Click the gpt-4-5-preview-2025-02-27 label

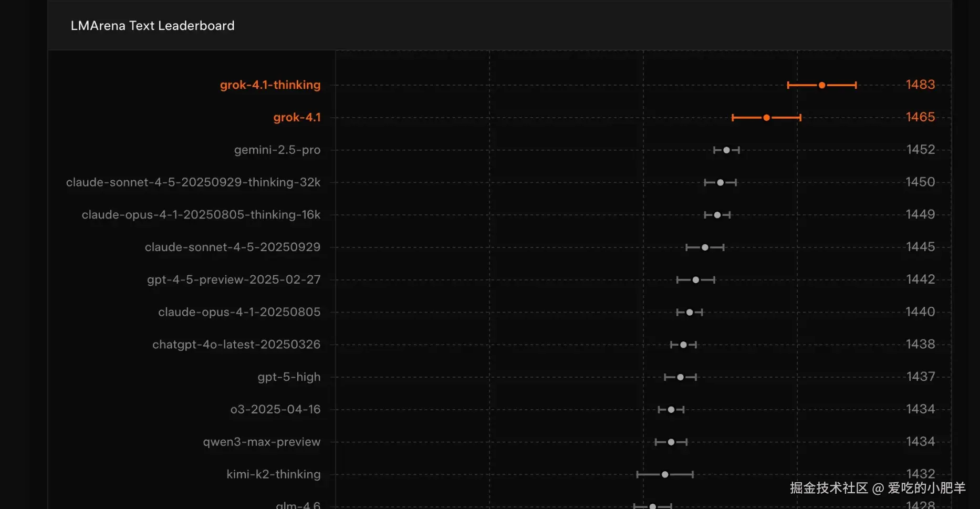(234, 279)
